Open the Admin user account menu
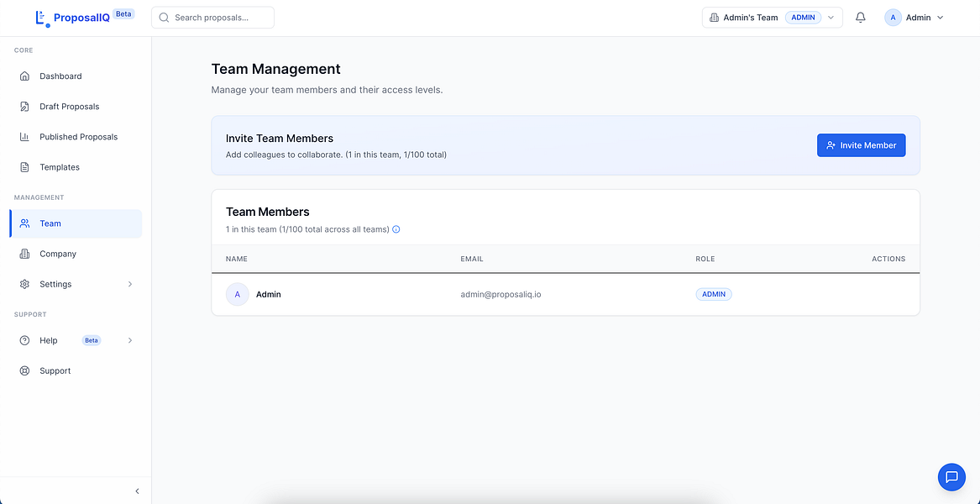The height and width of the screenshot is (504, 980). [x=914, y=18]
